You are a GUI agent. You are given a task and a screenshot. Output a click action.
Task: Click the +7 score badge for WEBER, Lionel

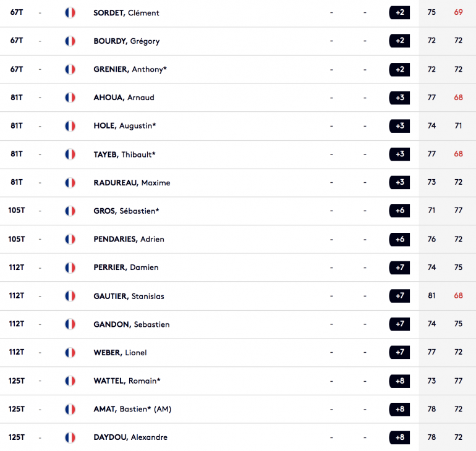[x=399, y=352]
